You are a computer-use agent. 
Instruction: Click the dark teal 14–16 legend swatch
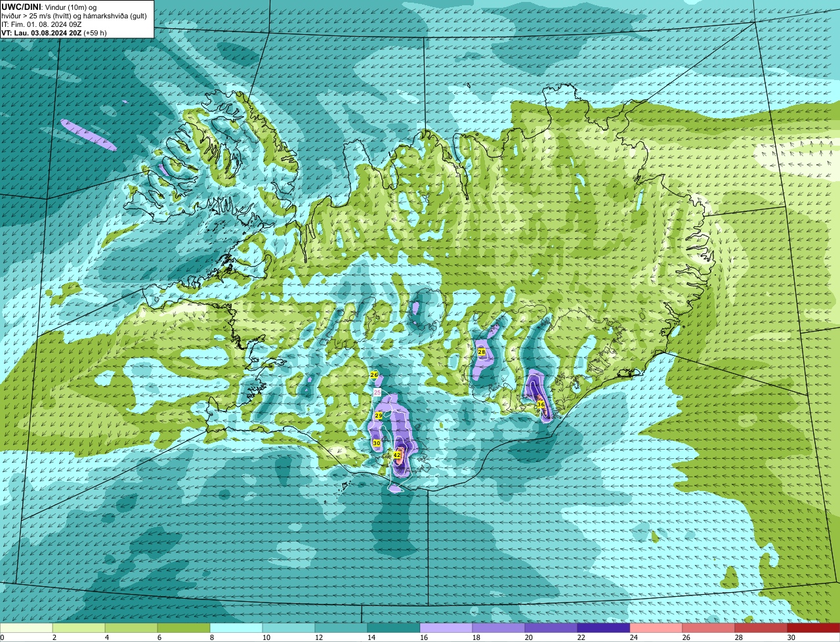[394, 628]
